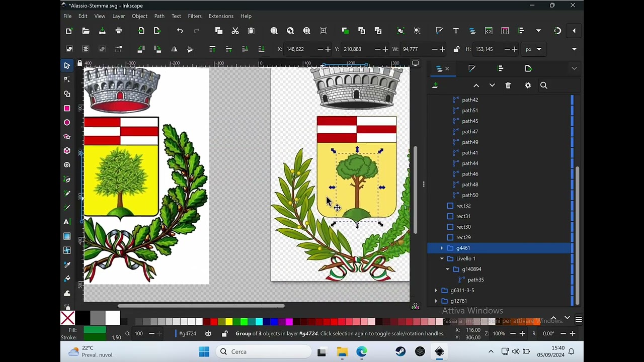Search layers and objects with magnifier
This screenshot has width=644, height=362.
tap(544, 85)
